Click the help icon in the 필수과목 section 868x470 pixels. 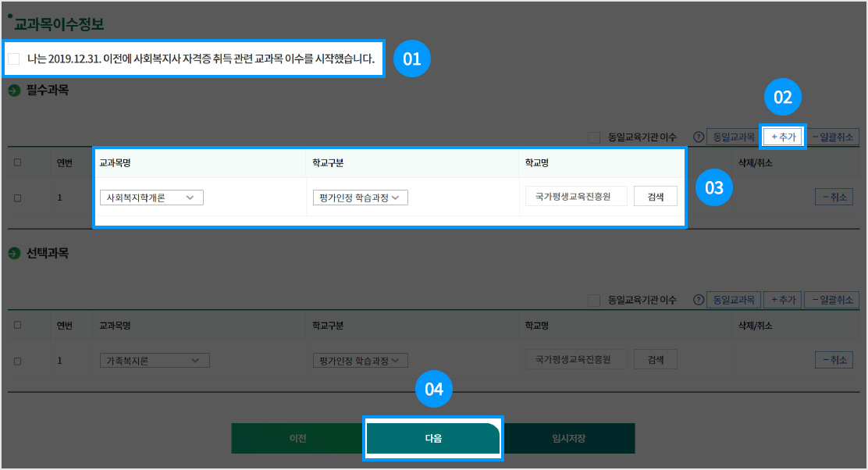[x=699, y=137]
